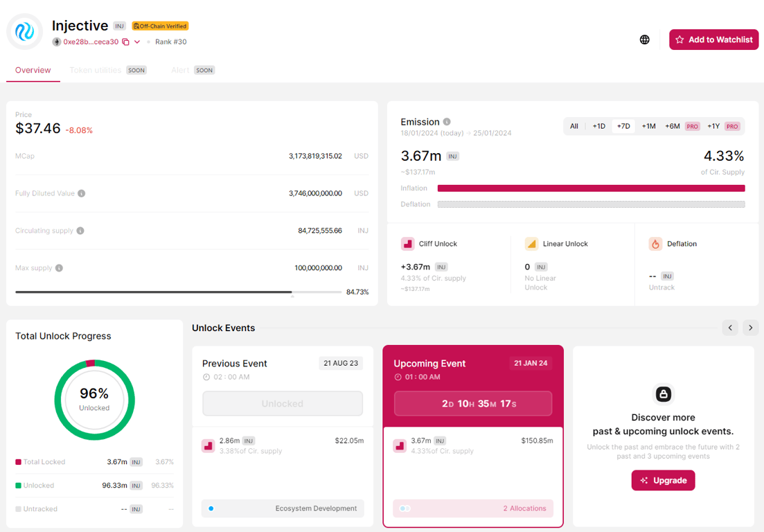Screen dimensions: 764x532
Task: Open the Overview tab
Action: pos(33,70)
